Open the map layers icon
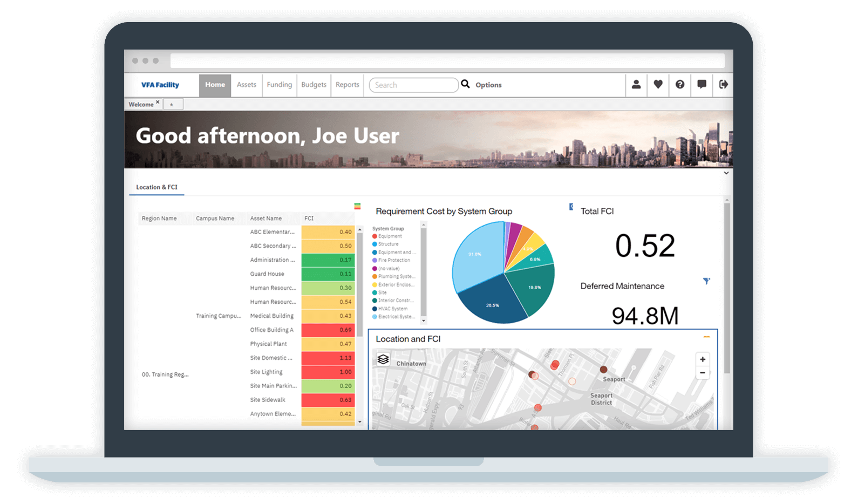This screenshot has width=858, height=504. pyautogui.click(x=383, y=359)
